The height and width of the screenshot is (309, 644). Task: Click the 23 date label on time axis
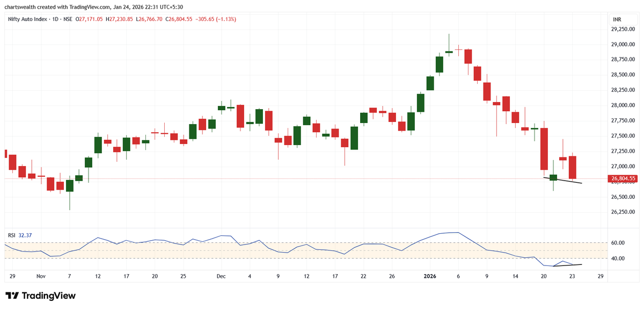[x=572, y=276]
